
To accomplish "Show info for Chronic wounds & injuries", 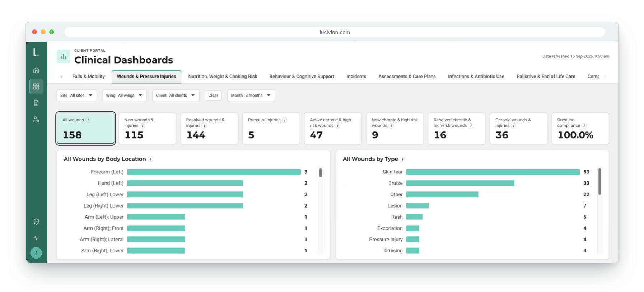I will [514, 126].
